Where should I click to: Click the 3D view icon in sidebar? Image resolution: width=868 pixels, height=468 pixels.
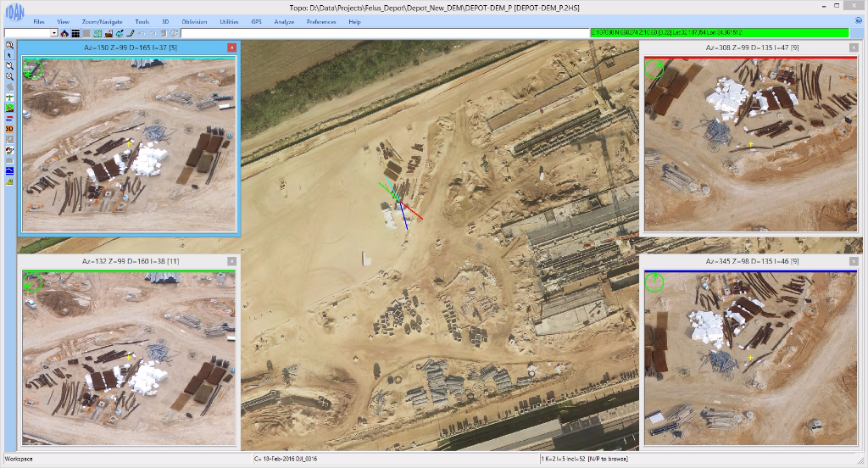pyautogui.click(x=9, y=129)
